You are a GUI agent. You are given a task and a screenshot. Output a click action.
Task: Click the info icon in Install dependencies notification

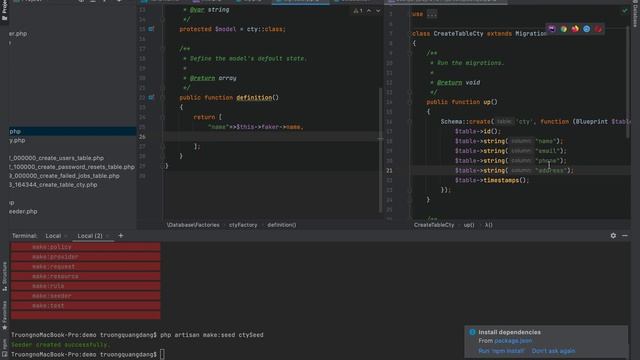tap(472, 332)
